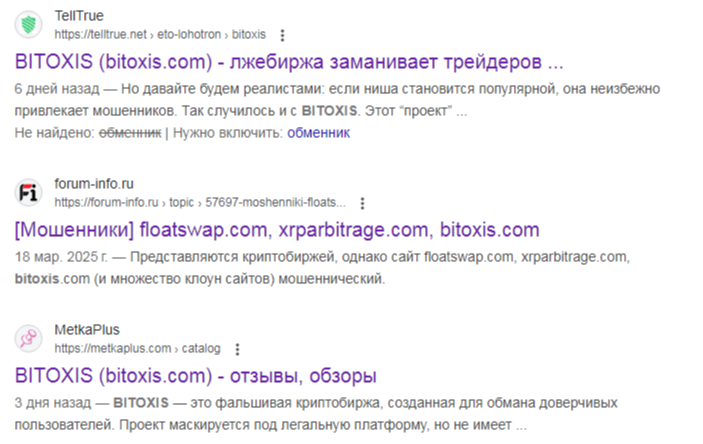Click the MetkaPlus site name
The width and height of the screenshot is (703, 444).
87,330
